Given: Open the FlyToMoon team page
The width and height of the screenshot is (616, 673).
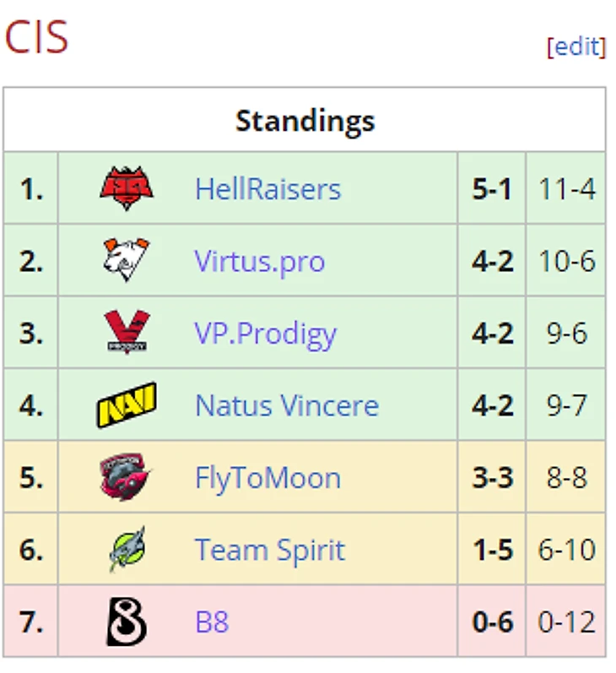Looking at the screenshot, I should pos(268,478).
